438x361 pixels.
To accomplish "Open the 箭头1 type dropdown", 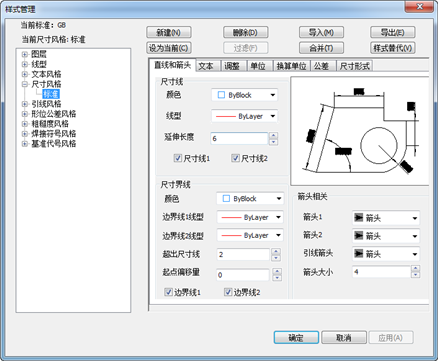I will [x=386, y=218].
